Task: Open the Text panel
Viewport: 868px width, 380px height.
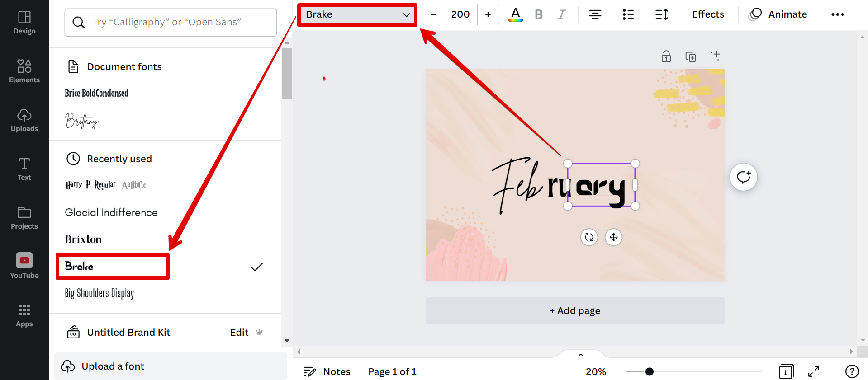Action: [24, 169]
